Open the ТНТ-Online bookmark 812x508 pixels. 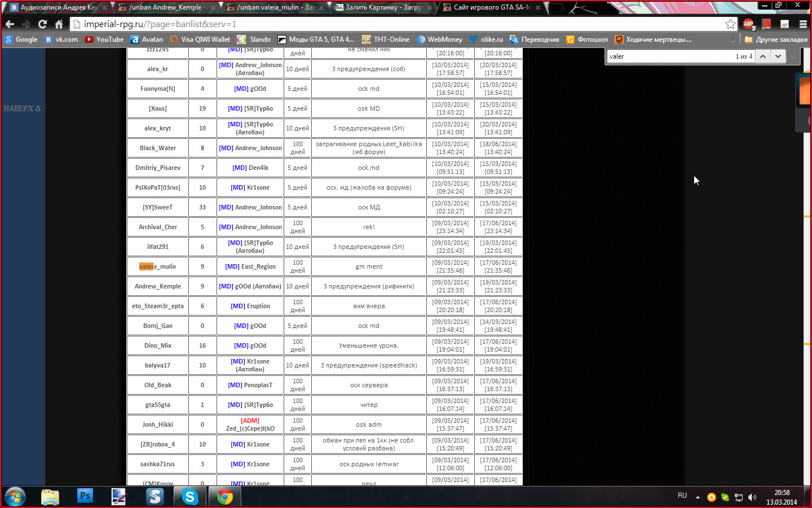(386, 40)
